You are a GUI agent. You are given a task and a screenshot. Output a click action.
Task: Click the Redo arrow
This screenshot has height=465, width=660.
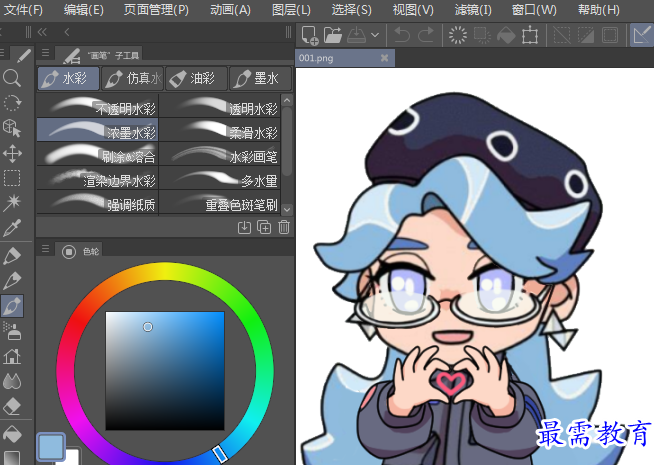click(426, 35)
